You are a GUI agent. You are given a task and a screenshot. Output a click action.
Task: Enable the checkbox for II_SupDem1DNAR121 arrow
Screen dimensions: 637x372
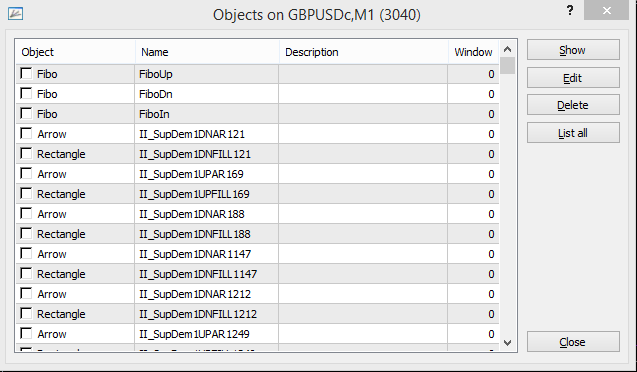[26, 134]
